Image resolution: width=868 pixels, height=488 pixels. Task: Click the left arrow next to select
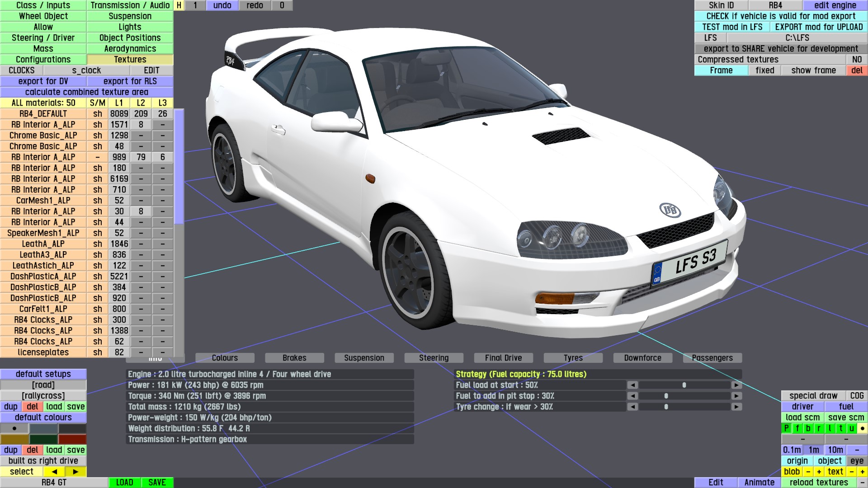coord(54,472)
